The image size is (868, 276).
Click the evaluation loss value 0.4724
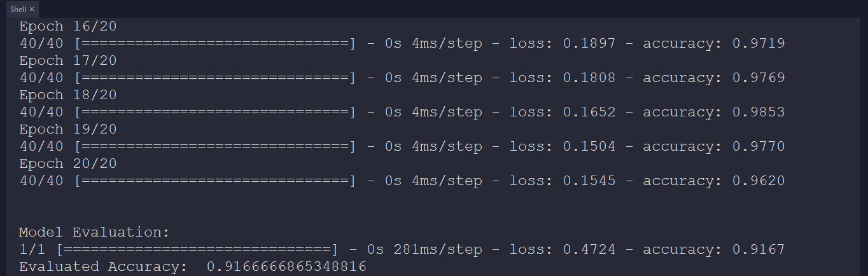coord(589,249)
